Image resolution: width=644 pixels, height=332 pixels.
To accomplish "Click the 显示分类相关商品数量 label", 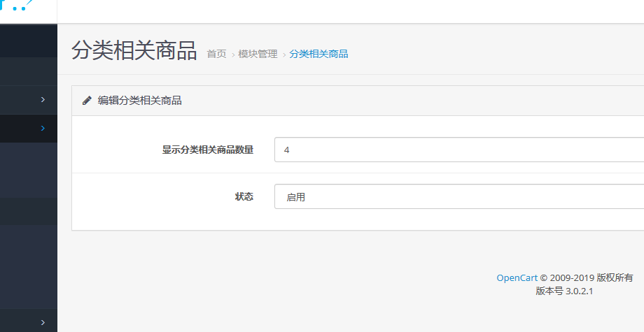I will 208,150.
